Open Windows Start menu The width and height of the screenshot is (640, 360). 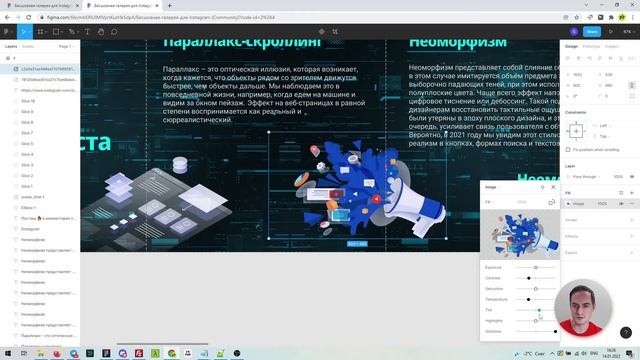tap(8, 353)
